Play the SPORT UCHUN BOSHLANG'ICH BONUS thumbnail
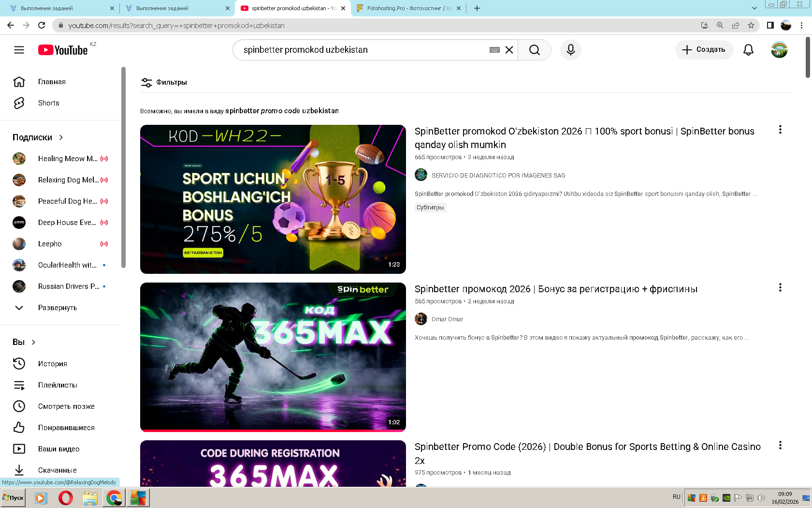 pyautogui.click(x=273, y=199)
